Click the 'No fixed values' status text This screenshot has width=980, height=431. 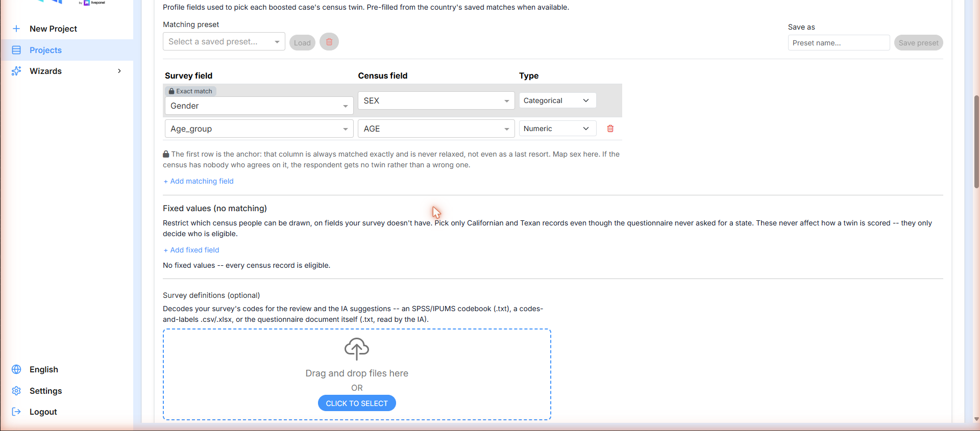pyautogui.click(x=247, y=265)
